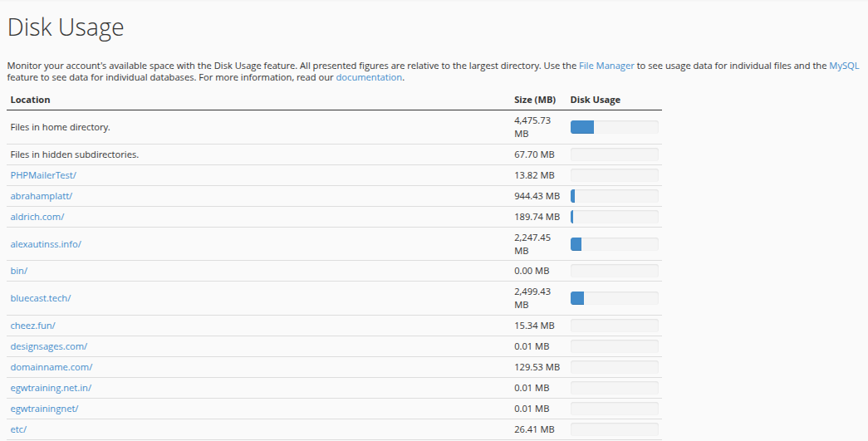Open the alexautinss.info/ directory
The image size is (868, 441).
pyautogui.click(x=46, y=244)
